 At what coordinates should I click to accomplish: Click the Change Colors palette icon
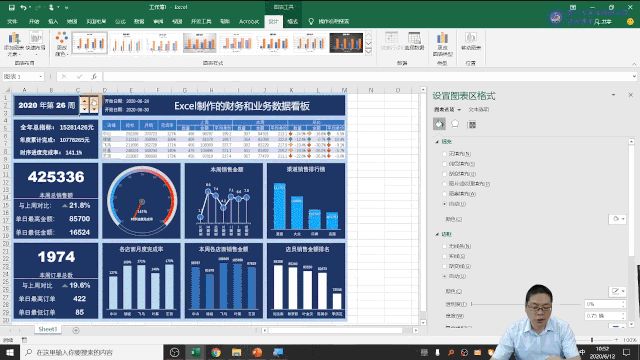(x=62, y=44)
